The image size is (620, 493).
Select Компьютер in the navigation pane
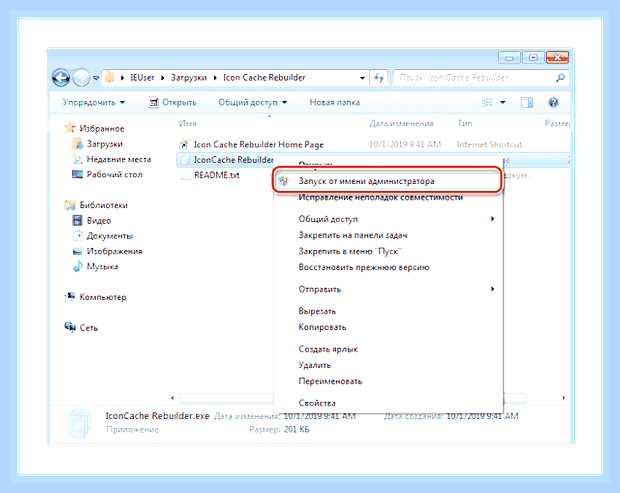pos(103,297)
